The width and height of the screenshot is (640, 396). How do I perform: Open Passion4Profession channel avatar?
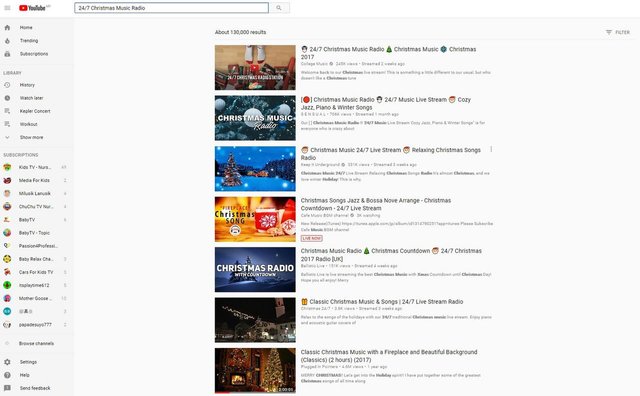(7, 246)
